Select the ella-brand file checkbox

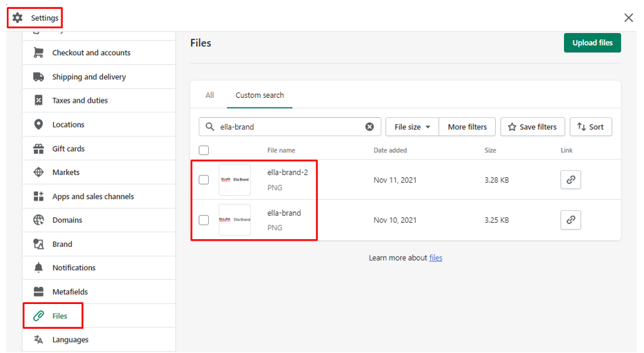point(204,220)
